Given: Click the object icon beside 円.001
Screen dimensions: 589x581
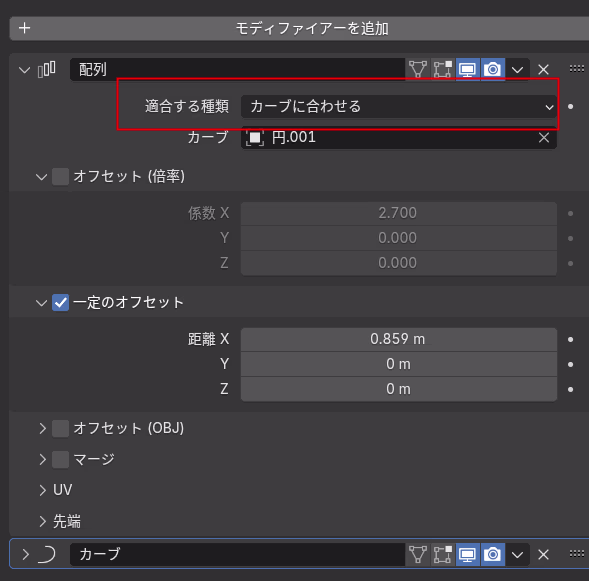Looking at the screenshot, I should [x=255, y=138].
